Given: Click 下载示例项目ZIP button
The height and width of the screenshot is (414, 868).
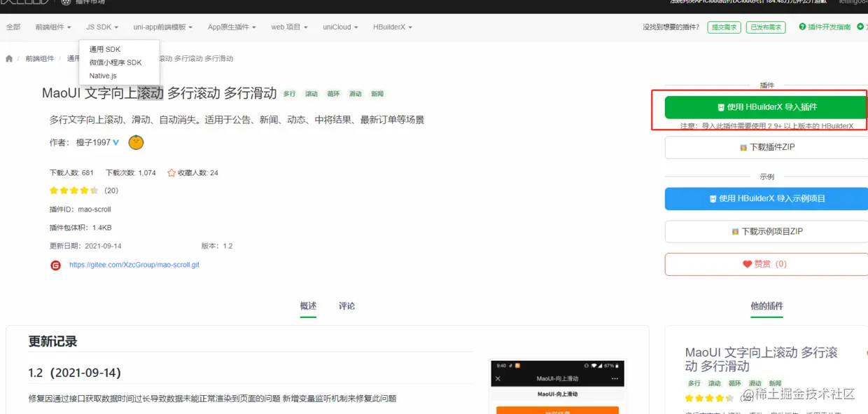Looking at the screenshot, I should [766, 231].
